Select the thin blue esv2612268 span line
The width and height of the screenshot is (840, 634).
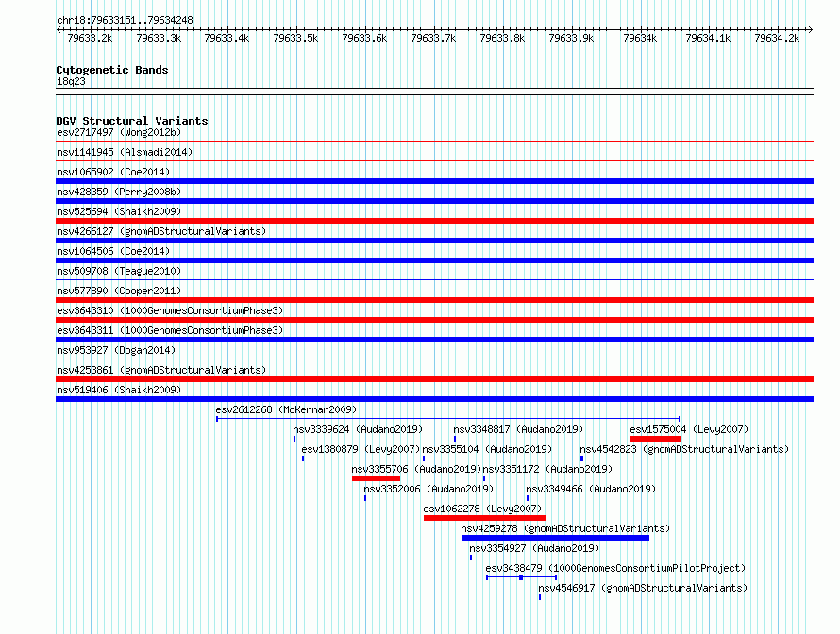click(448, 419)
